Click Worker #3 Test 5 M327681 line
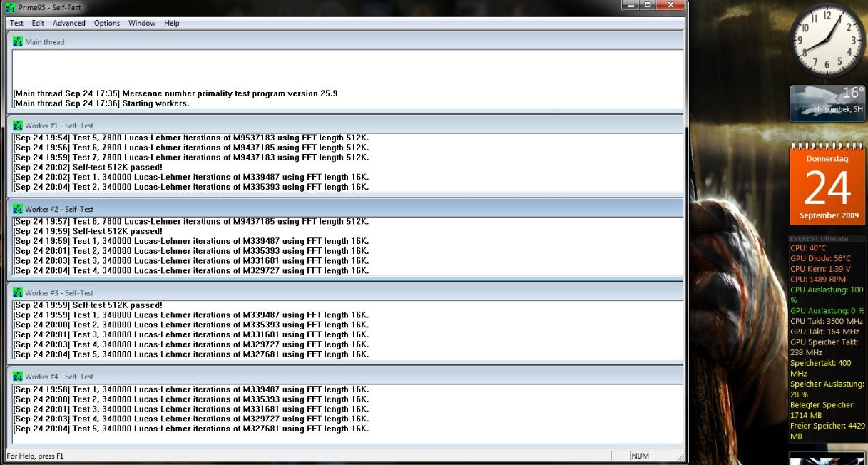The height and width of the screenshot is (465, 868). (x=191, y=354)
